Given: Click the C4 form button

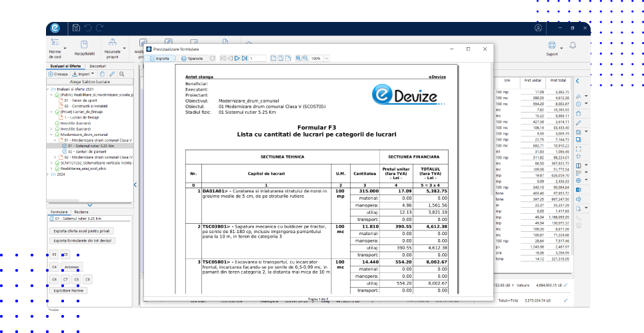Looking at the screenshot, I should pyautogui.click(x=54, y=267).
